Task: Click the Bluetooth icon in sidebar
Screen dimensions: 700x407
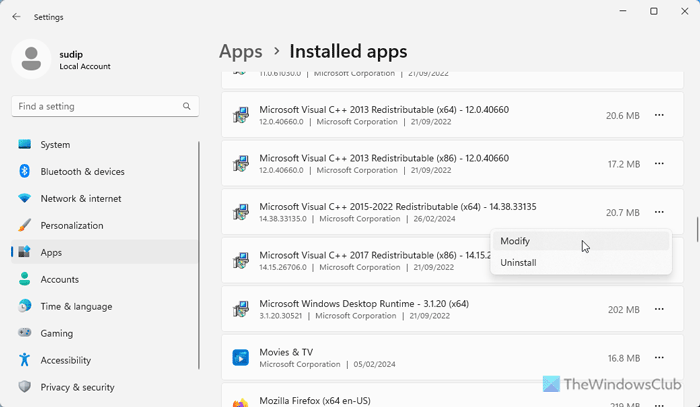Action: (25, 171)
